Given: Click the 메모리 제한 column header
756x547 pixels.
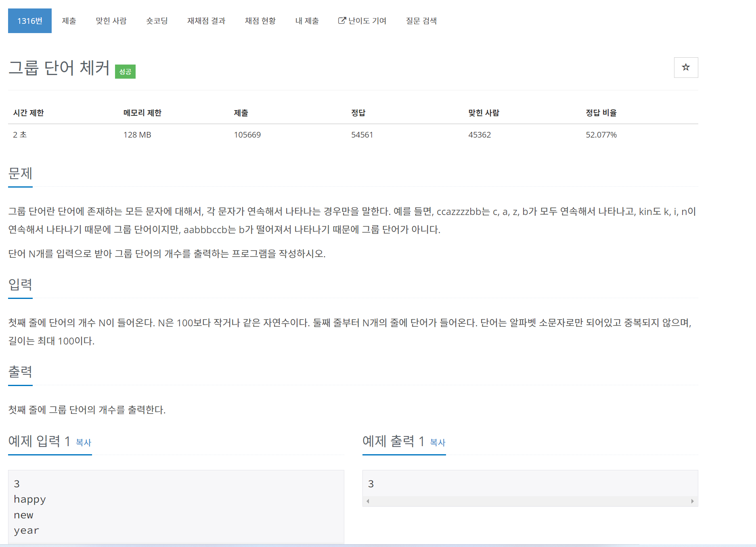Looking at the screenshot, I should (x=142, y=113).
